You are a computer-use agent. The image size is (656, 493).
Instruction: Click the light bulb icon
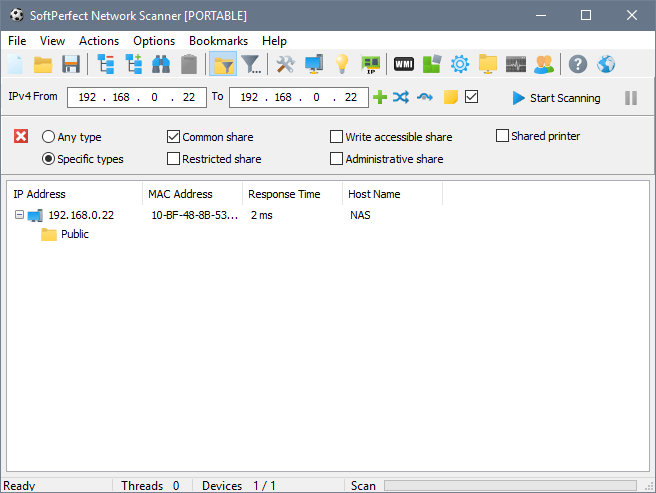pos(342,64)
